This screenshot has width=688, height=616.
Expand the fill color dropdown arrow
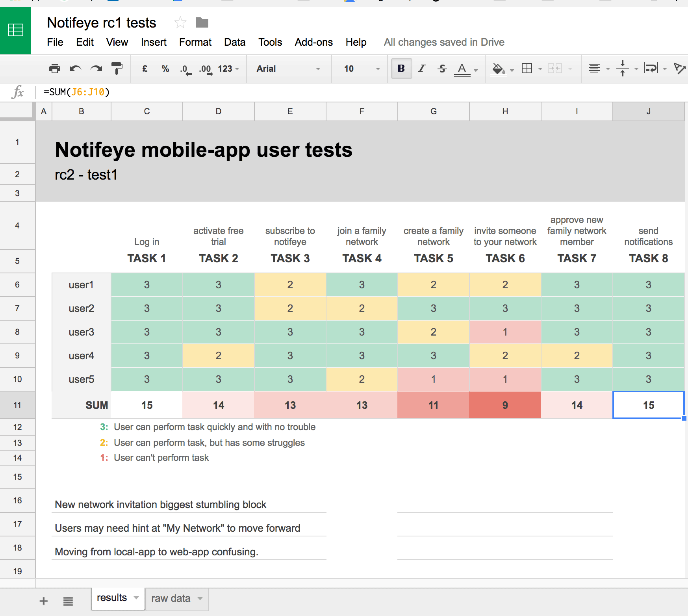coord(512,70)
